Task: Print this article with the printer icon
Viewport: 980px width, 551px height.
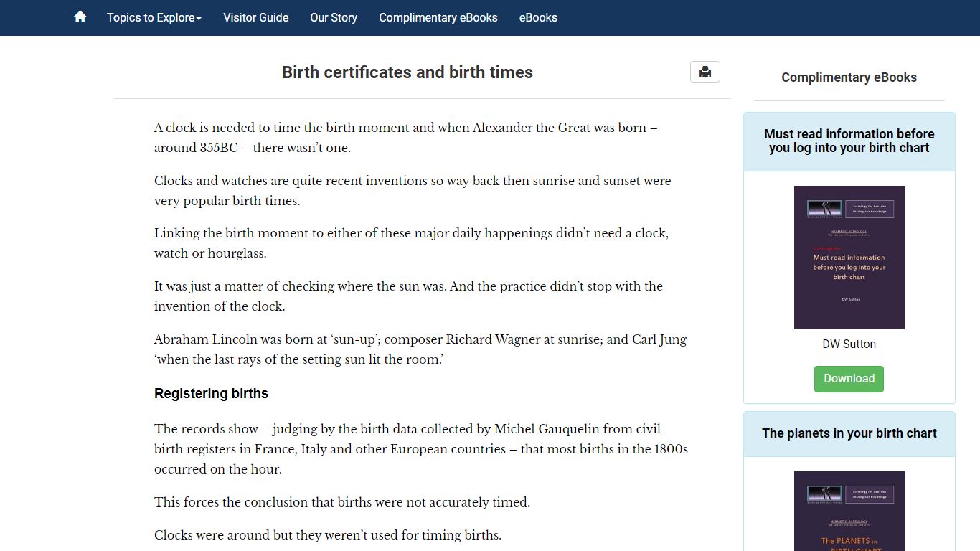Action: click(x=705, y=72)
